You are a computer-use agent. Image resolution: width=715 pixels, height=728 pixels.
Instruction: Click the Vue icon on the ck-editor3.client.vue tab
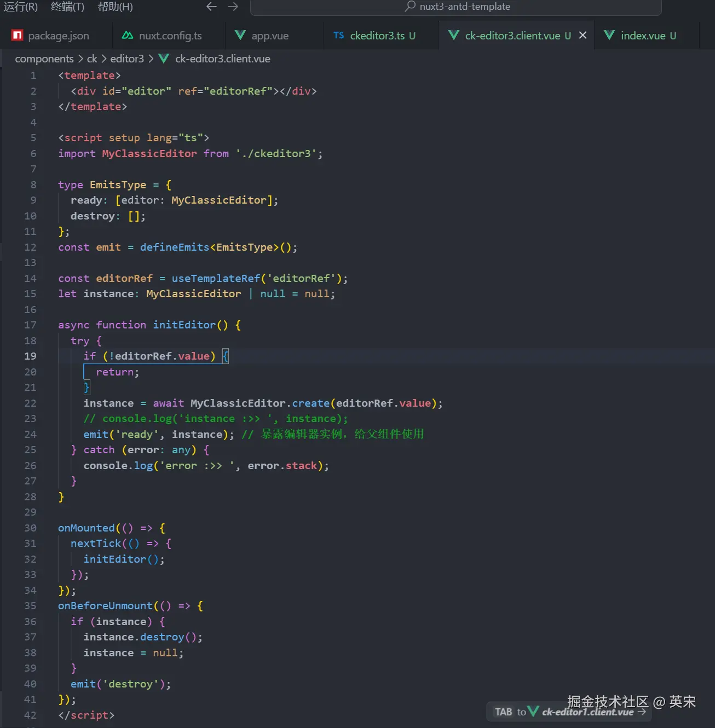click(454, 36)
